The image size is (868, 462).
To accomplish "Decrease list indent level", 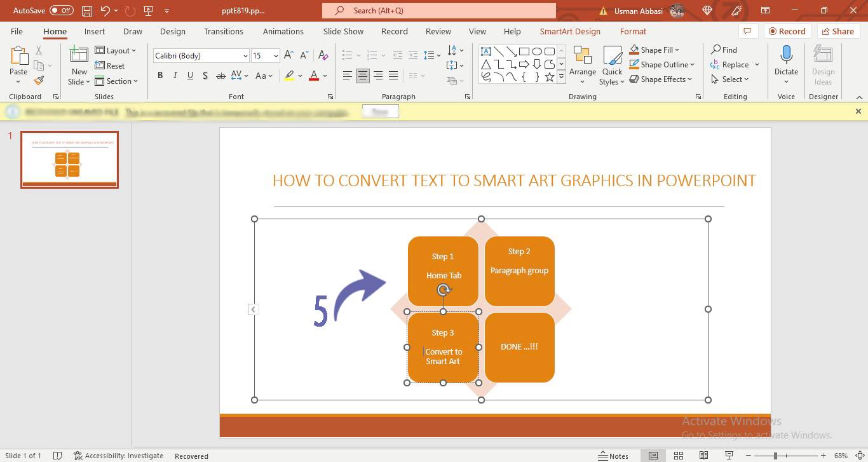I will coord(398,56).
